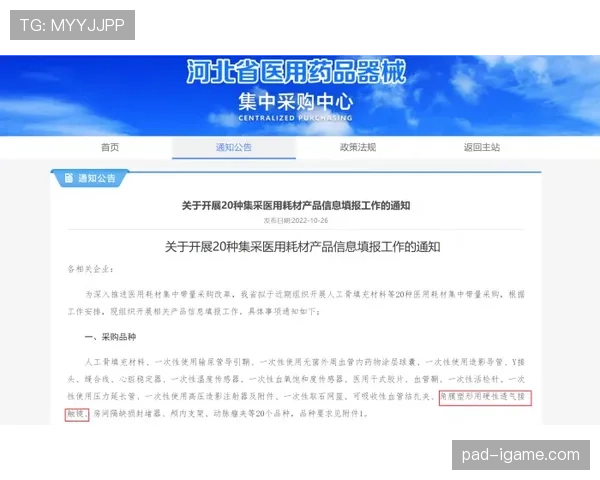Click the 返回主站 navigation item
This screenshot has height=480, width=600.
pos(482,147)
